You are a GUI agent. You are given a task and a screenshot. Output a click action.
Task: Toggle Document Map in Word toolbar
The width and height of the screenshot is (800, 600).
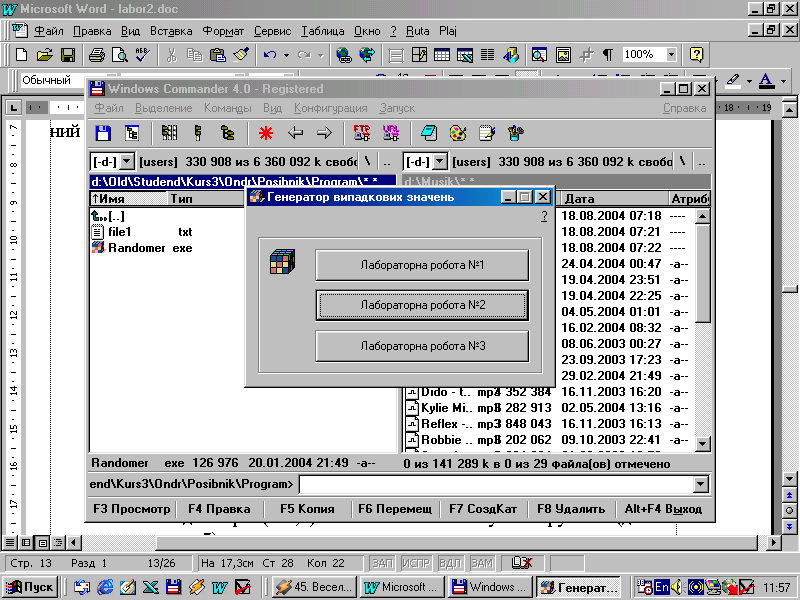pyautogui.click(x=539, y=54)
